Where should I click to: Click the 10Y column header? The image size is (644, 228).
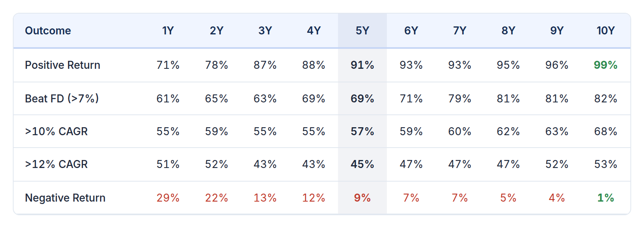[605, 31]
